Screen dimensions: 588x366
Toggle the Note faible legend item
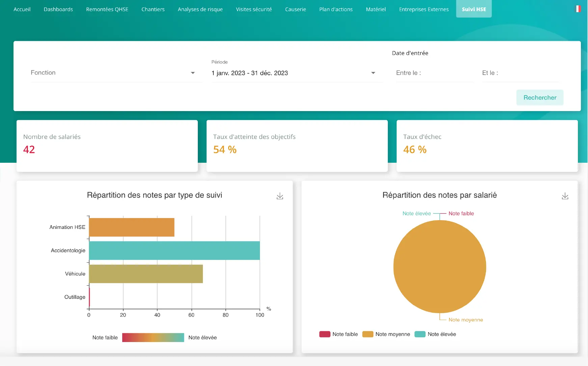(x=339, y=334)
